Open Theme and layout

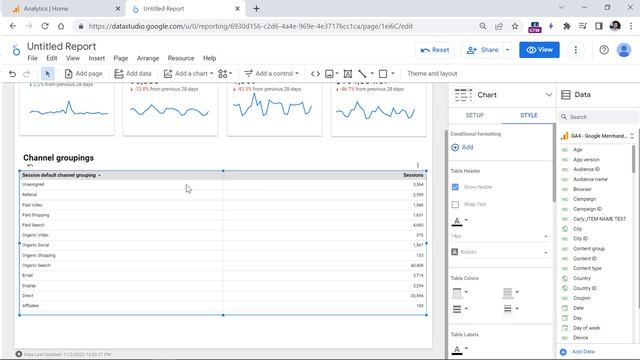tap(432, 74)
